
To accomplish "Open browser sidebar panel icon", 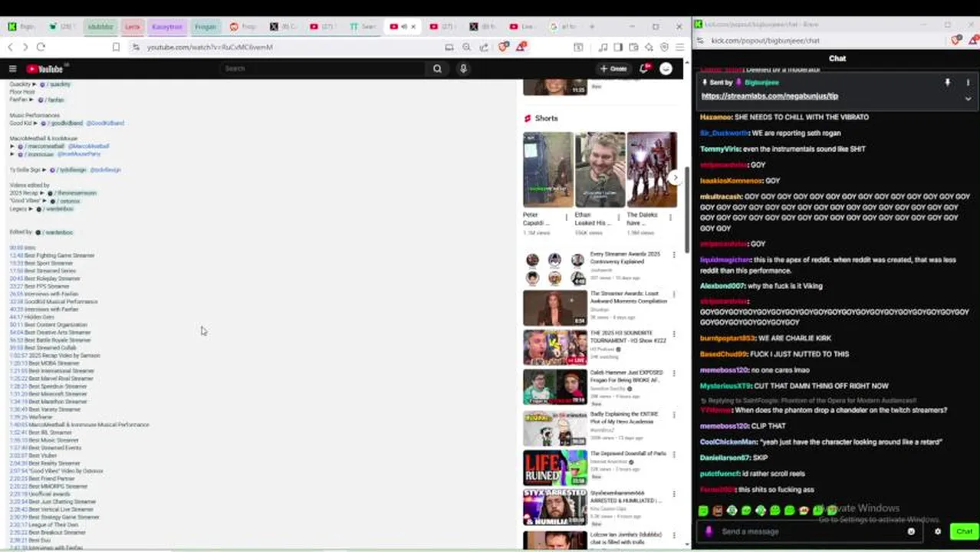I will click(618, 47).
